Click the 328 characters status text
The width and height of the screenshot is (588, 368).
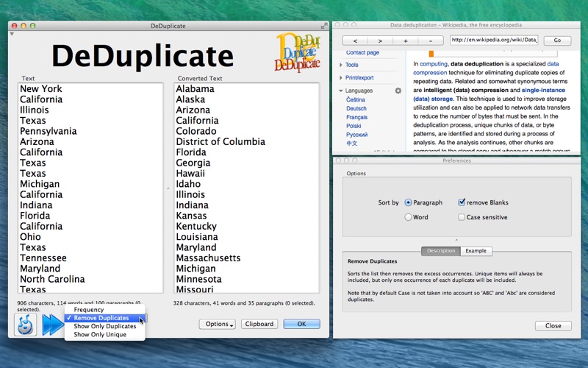tap(244, 303)
